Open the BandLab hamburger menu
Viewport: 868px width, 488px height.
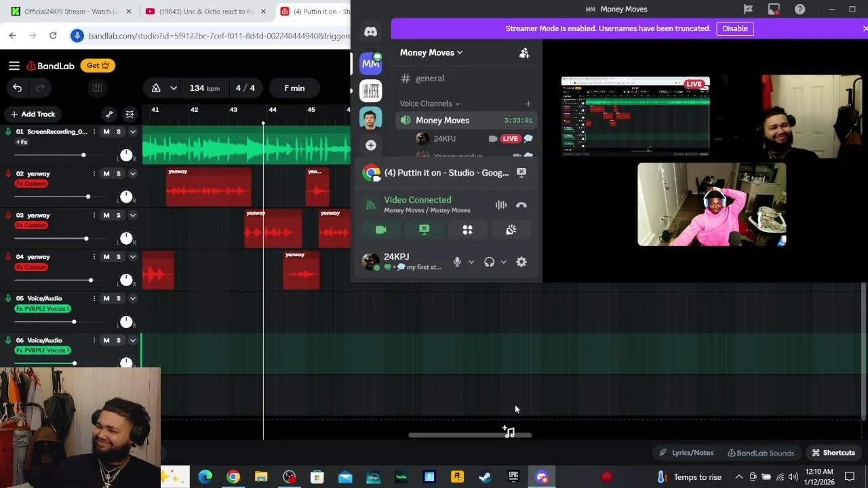14,66
